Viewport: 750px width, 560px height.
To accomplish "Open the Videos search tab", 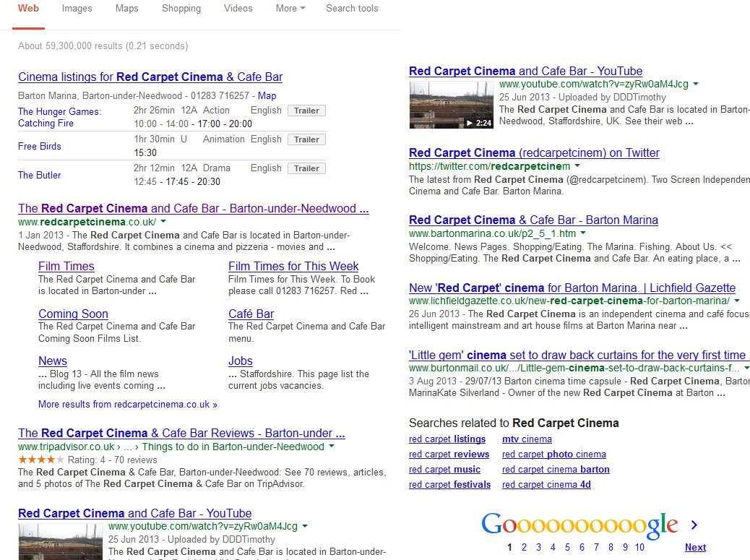I will tap(238, 9).
